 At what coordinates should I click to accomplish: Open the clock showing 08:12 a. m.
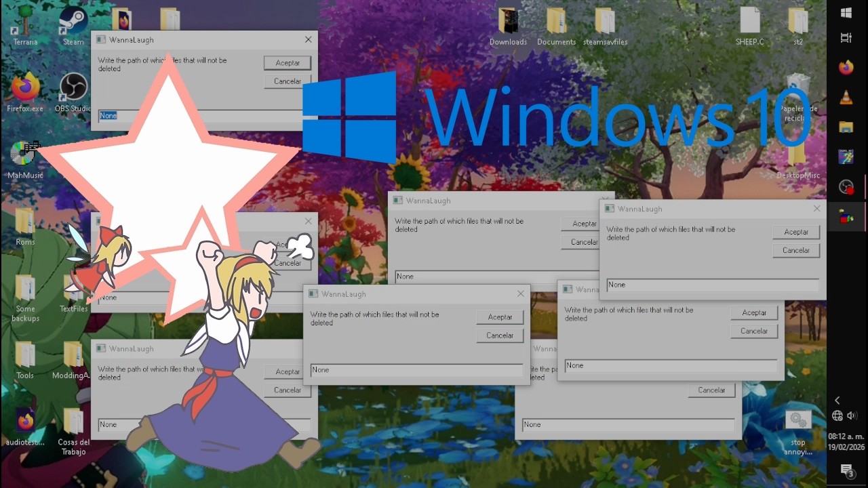(846, 442)
